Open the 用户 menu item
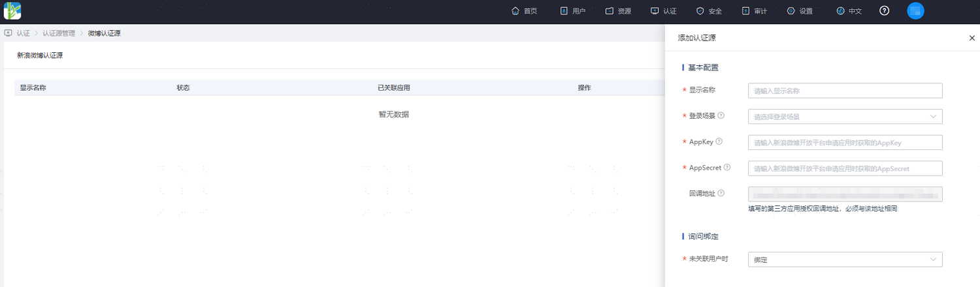 (x=579, y=11)
